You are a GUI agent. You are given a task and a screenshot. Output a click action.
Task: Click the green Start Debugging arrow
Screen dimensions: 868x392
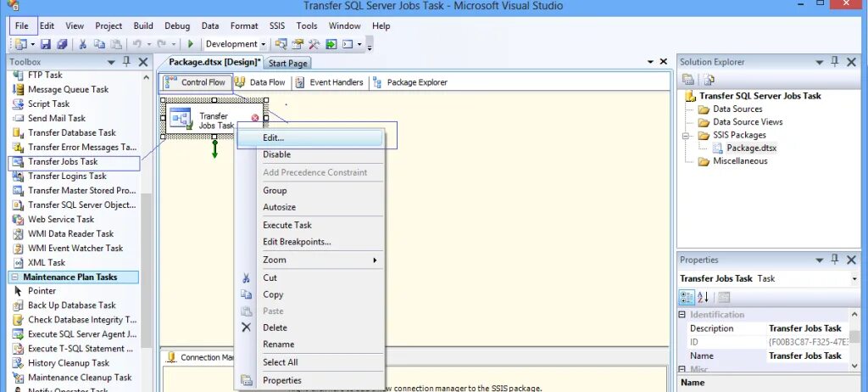pyautogui.click(x=191, y=44)
